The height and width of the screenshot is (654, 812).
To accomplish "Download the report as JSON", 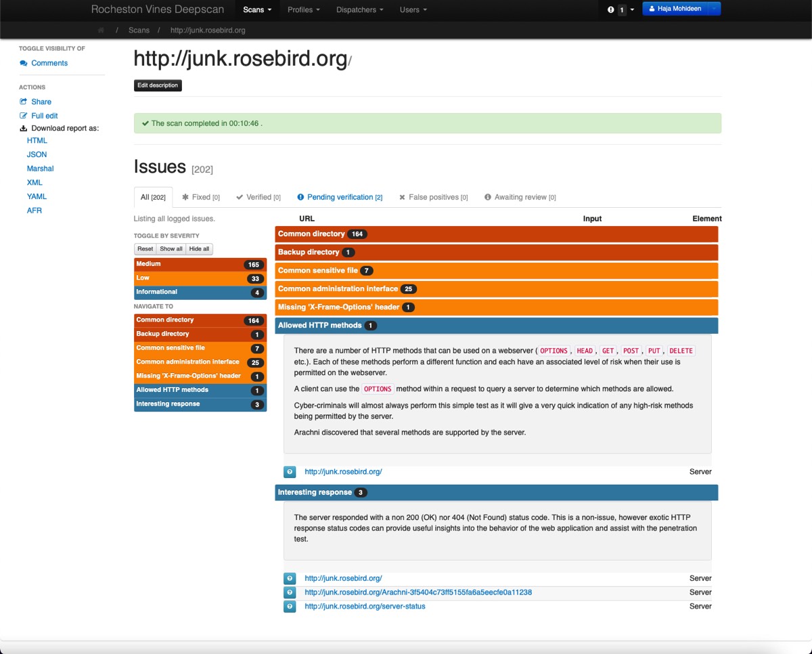I will tap(37, 154).
